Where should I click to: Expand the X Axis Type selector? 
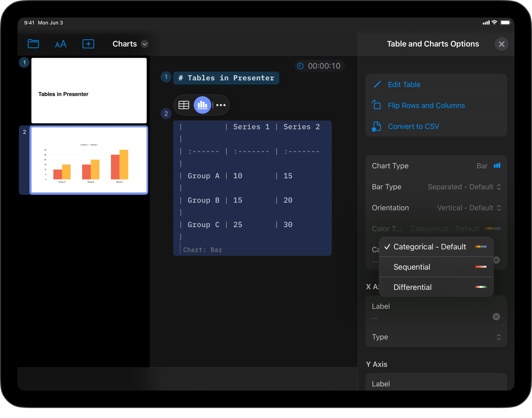[x=499, y=337]
